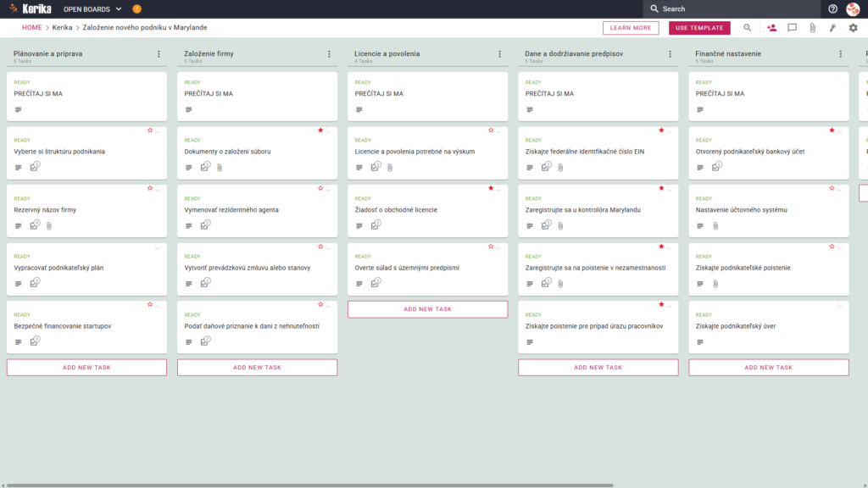Open the orange notification badge icon

136,8
